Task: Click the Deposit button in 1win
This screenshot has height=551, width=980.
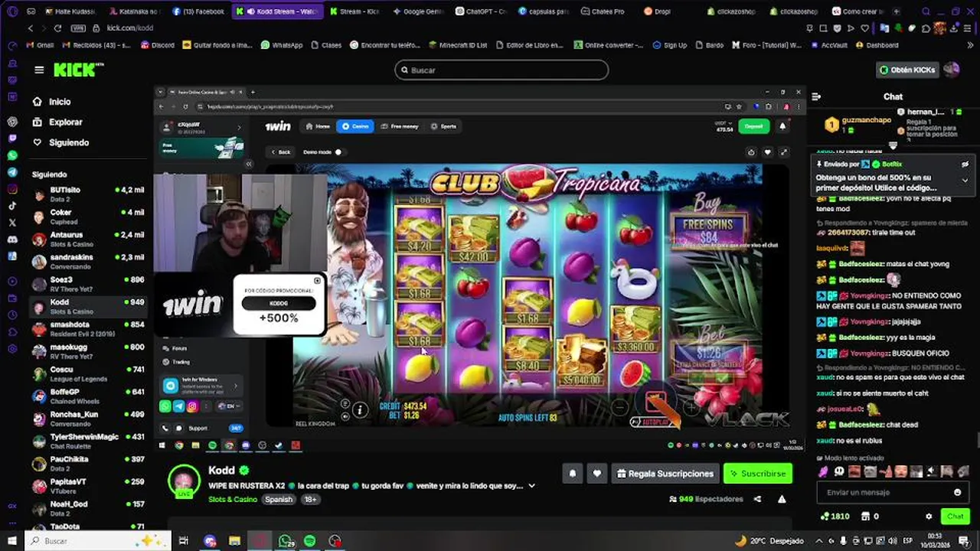Action: click(753, 126)
